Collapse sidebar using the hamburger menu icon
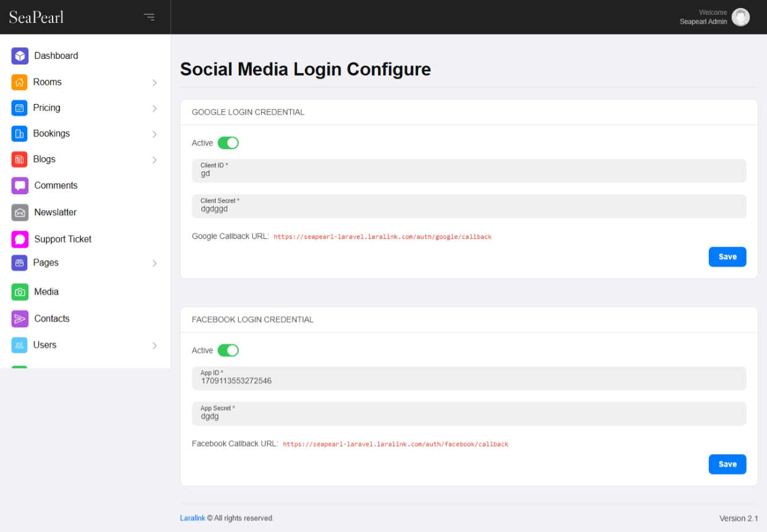The image size is (767, 532). tap(149, 17)
